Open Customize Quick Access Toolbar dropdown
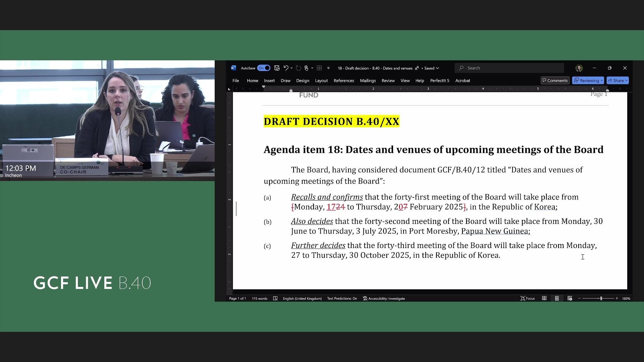The width and height of the screenshot is (644, 362). pyautogui.click(x=328, y=68)
